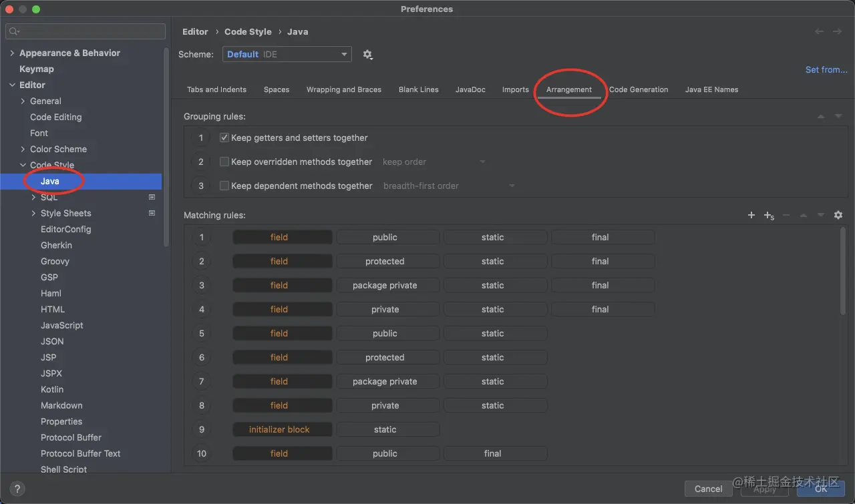The height and width of the screenshot is (504, 855).
Task: Uncheck Keep getters and setters together
Action: tap(224, 138)
